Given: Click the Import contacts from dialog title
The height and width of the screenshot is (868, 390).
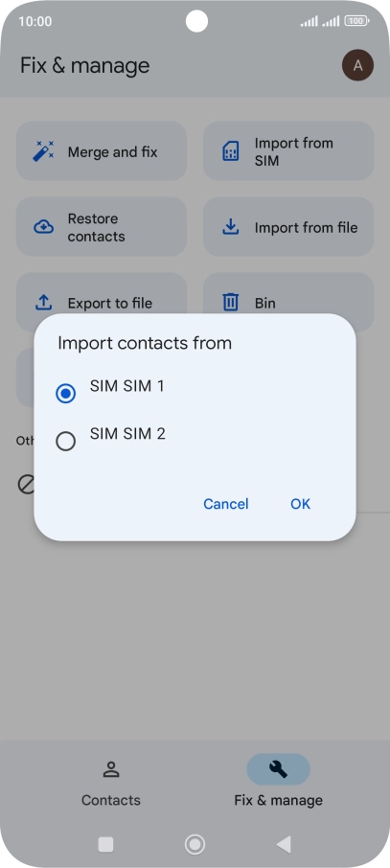Looking at the screenshot, I should pyautogui.click(x=145, y=343).
